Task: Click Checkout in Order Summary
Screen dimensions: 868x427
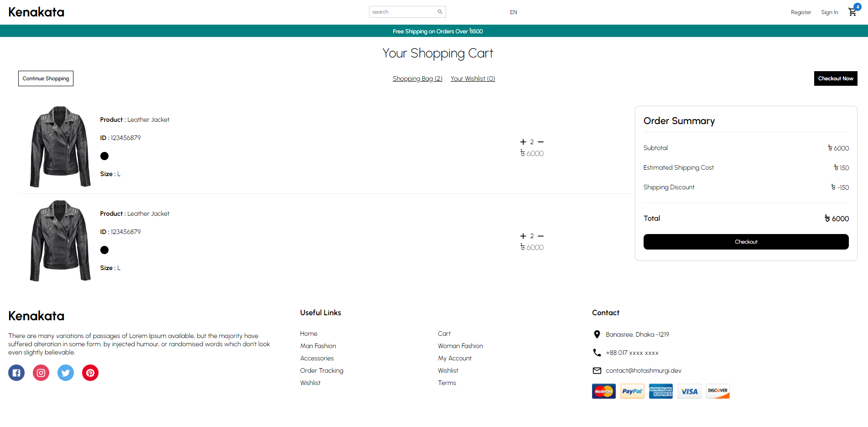Action: click(746, 242)
